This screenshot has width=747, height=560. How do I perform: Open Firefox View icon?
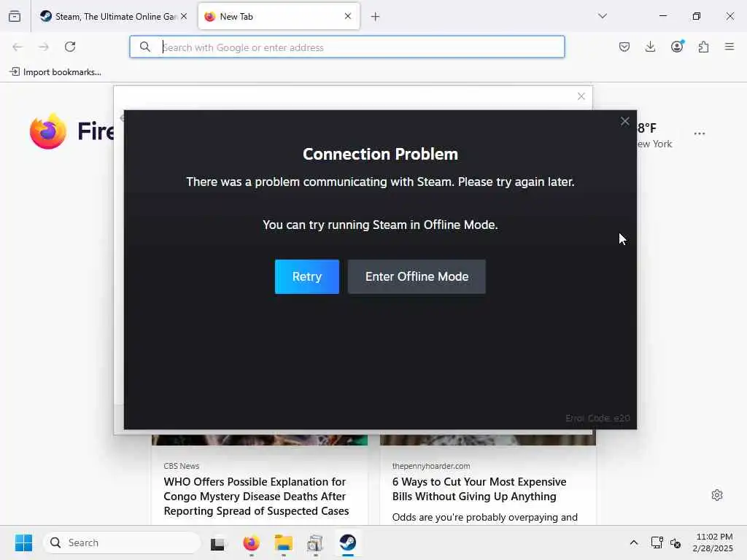(15, 16)
